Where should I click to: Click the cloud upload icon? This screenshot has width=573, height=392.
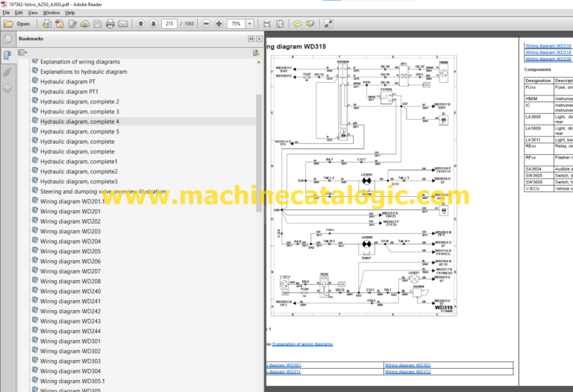coord(85,24)
